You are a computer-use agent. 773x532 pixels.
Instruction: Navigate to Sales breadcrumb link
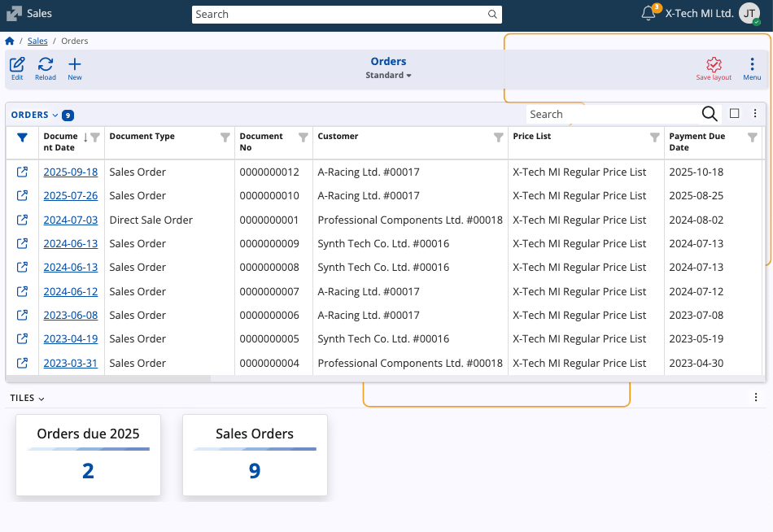pos(37,41)
